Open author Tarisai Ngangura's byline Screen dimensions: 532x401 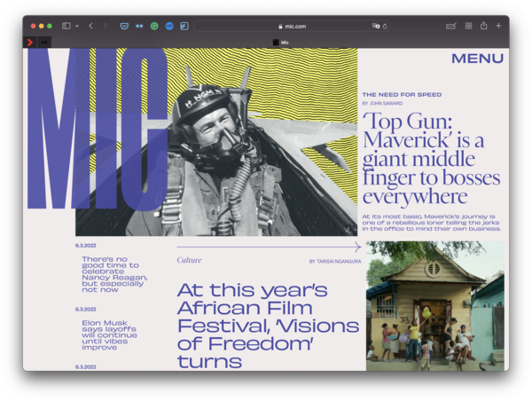(x=335, y=261)
